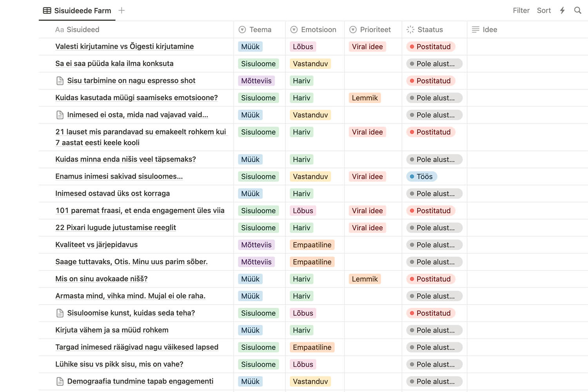Click Lemmik tag in avokaade nišš row
This screenshot has height=392, width=588.
click(365, 279)
